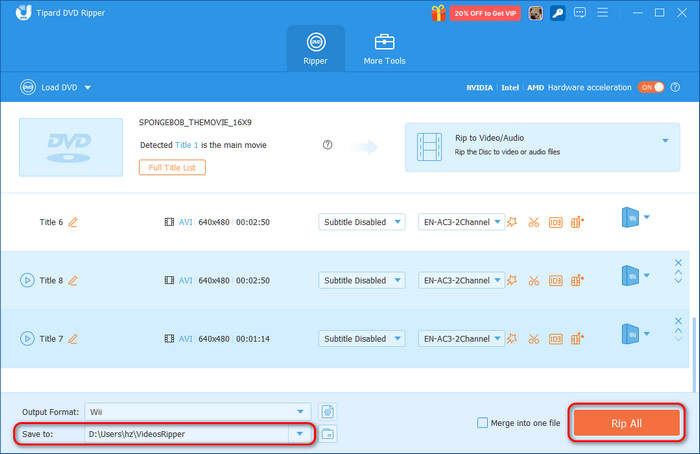The image size is (700, 454).
Task: Edit ID3 info for Title 8
Action: (x=556, y=280)
